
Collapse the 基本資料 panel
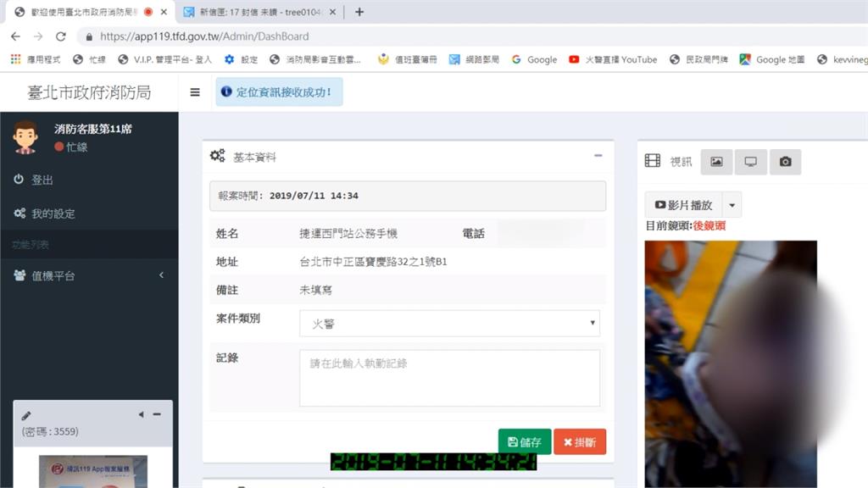(598, 156)
